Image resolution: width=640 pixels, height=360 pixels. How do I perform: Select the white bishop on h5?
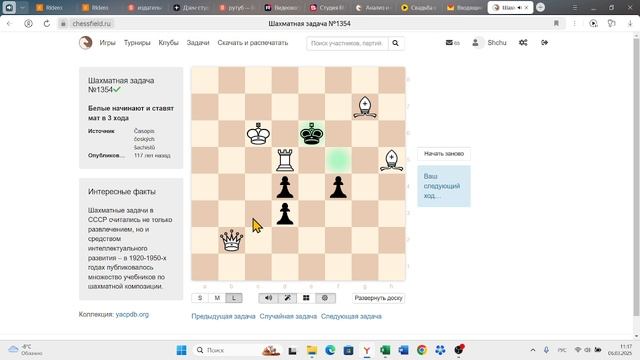click(x=392, y=160)
